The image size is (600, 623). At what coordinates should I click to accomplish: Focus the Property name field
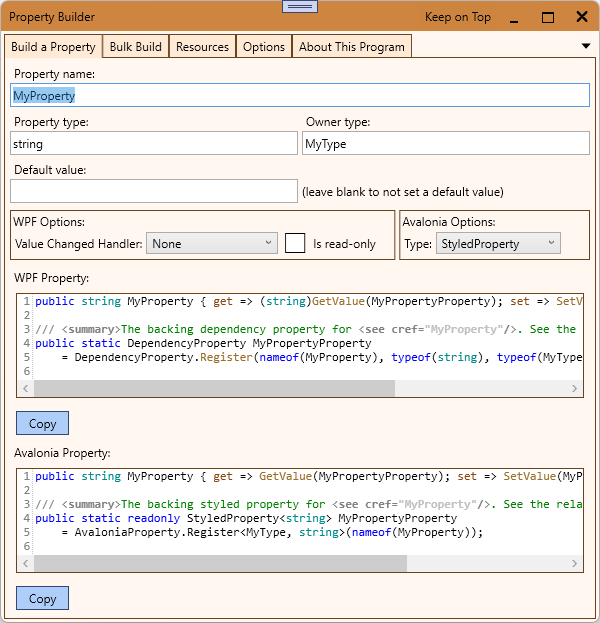tap(300, 95)
